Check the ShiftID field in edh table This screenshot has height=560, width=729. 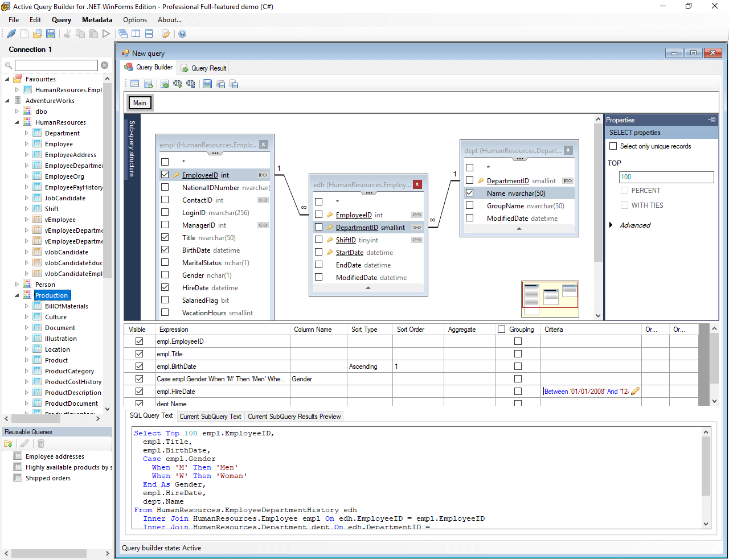click(x=319, y=240)
